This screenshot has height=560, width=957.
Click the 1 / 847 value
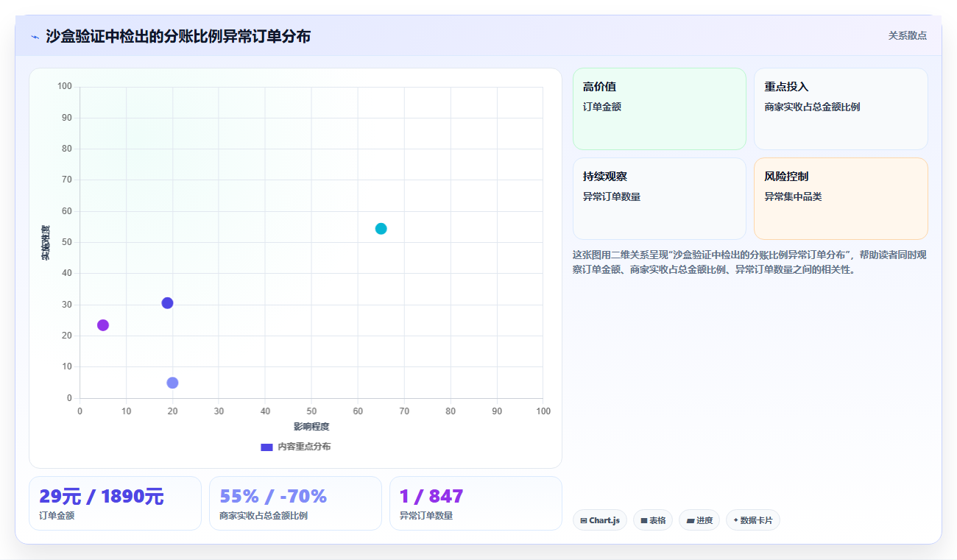(431, 497)
